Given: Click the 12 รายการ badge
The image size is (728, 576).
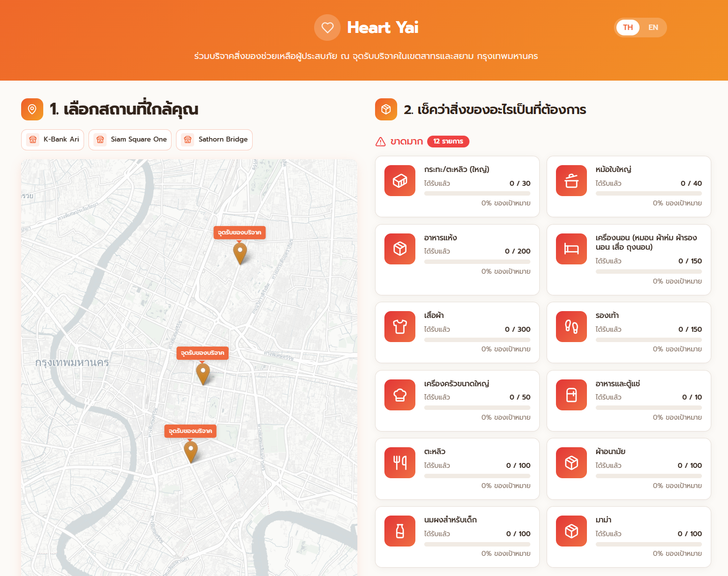Looking at the screenshot, I should point(448,142).
